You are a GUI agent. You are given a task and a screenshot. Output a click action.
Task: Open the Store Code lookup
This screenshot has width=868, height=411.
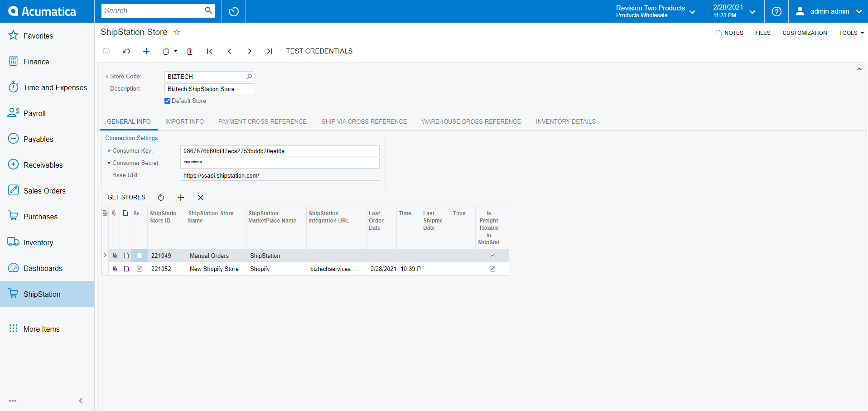click(249, 77)
